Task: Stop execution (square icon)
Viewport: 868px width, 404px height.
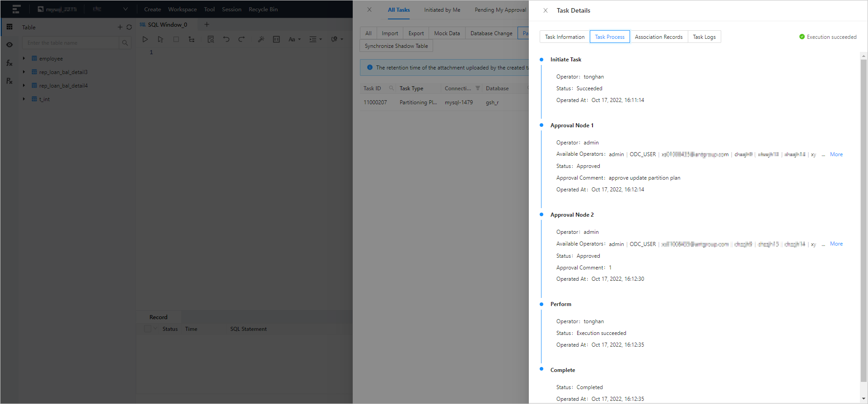Action: pos(176,39)
